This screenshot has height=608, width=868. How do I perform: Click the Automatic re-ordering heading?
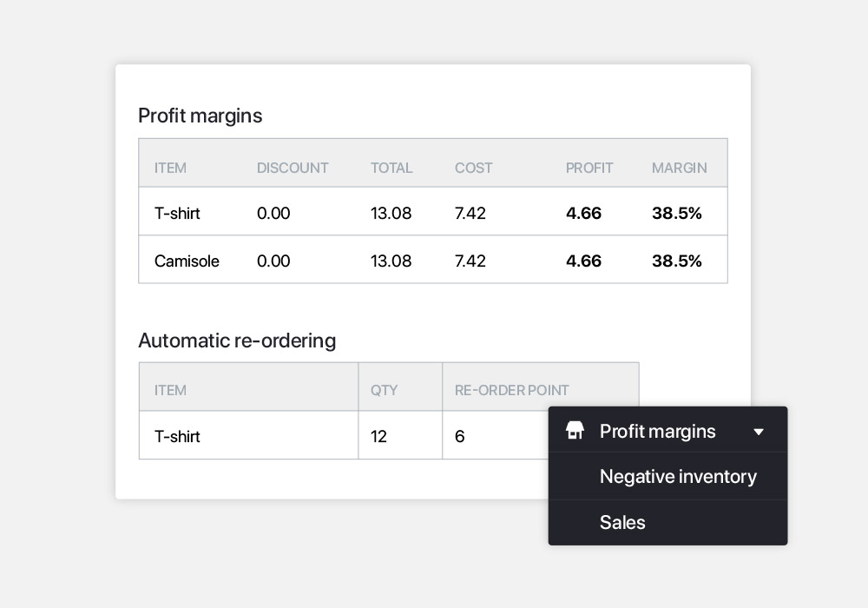tap(237, 340)
